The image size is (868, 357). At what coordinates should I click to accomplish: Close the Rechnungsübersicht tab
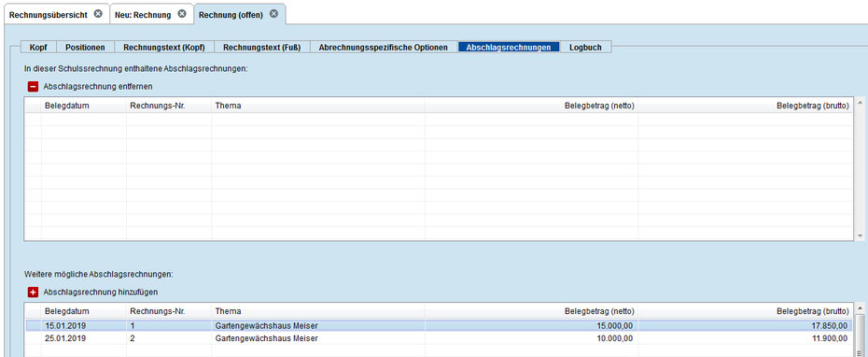click(x=98, y=14)
